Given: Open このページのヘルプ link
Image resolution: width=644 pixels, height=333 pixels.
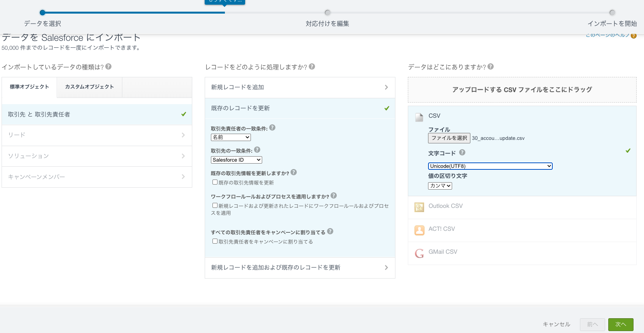Looking at the screenshot, I should [607, 35].
